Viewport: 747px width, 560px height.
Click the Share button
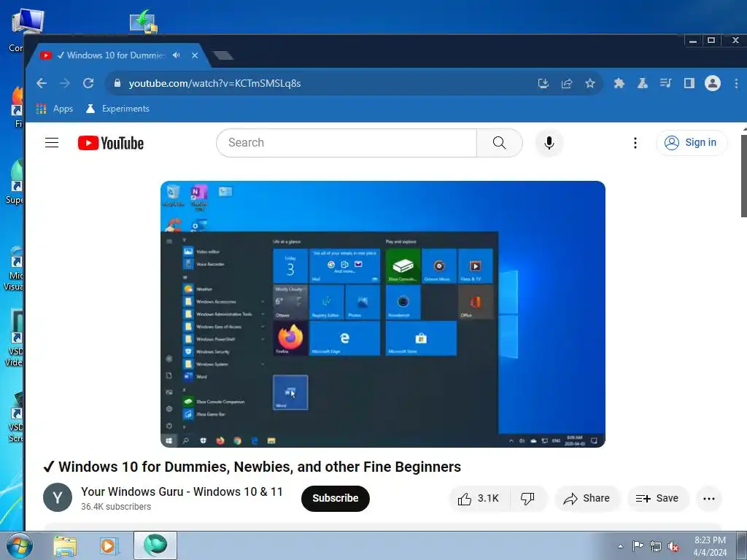click(x=587, y=498)
